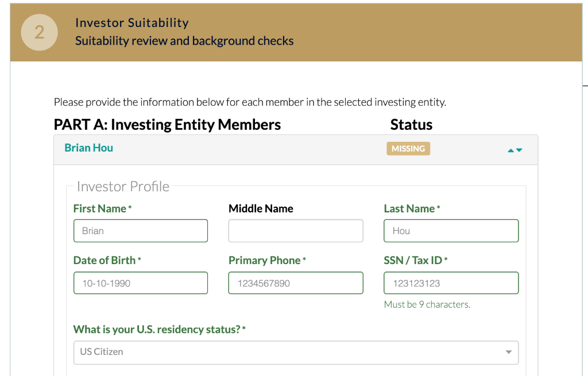Click the 'Must be 9 characters.' hint

[427, 304]
